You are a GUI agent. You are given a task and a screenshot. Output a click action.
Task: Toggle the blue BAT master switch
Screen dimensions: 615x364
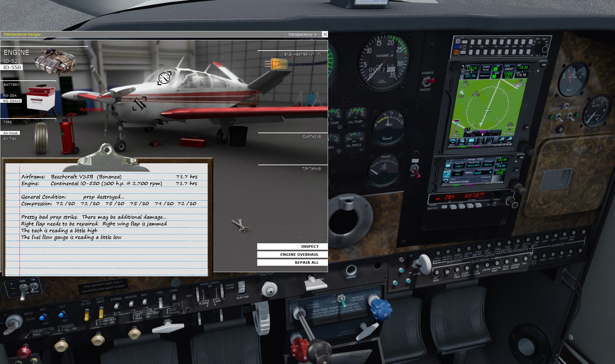click(43, 317)
